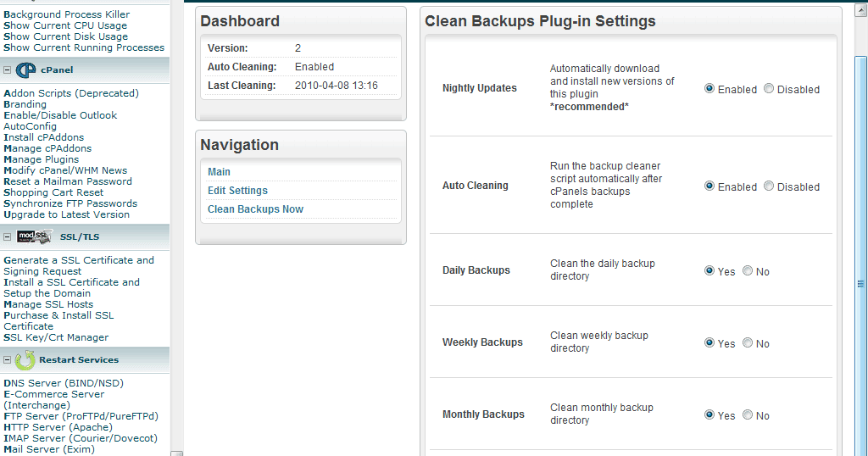Click the Monthly Backups setting label
This screenshot has width=868, height=456.
point(483,414)
